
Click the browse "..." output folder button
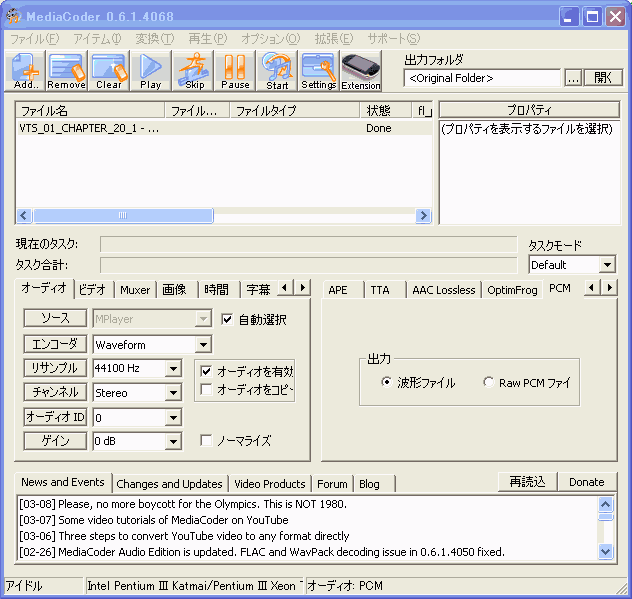pyautogui.click(x=573, y=78)
